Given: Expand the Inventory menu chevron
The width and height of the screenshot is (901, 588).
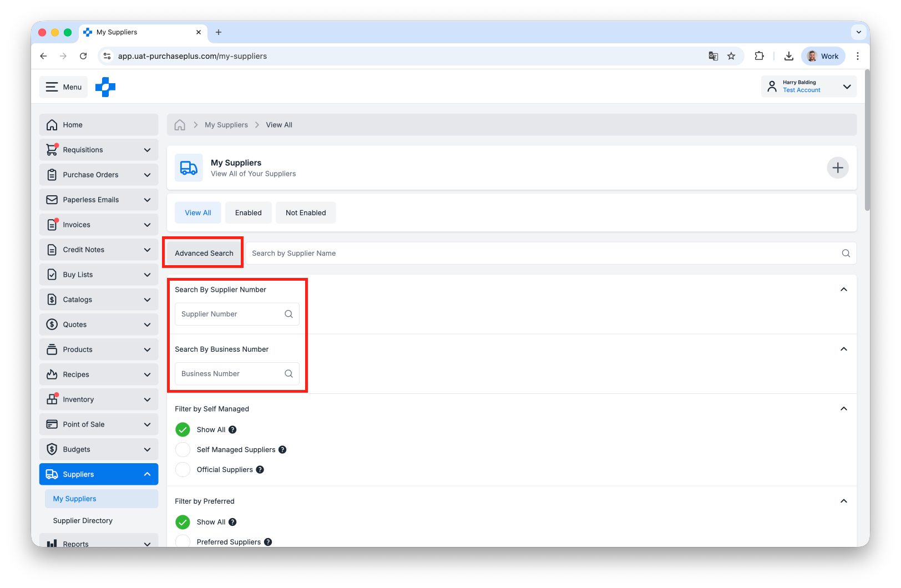Looking at the screenshot, I should (x=147, y=399).
